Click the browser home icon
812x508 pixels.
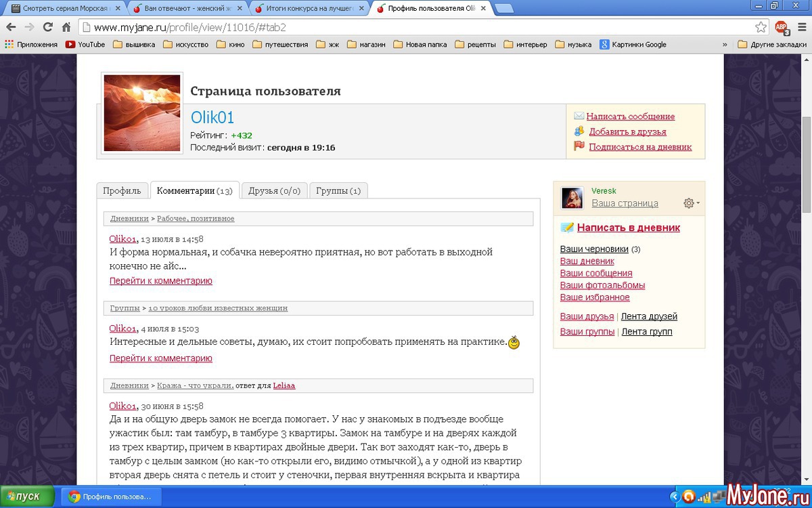pyautogui.click(x=66, y=28)
